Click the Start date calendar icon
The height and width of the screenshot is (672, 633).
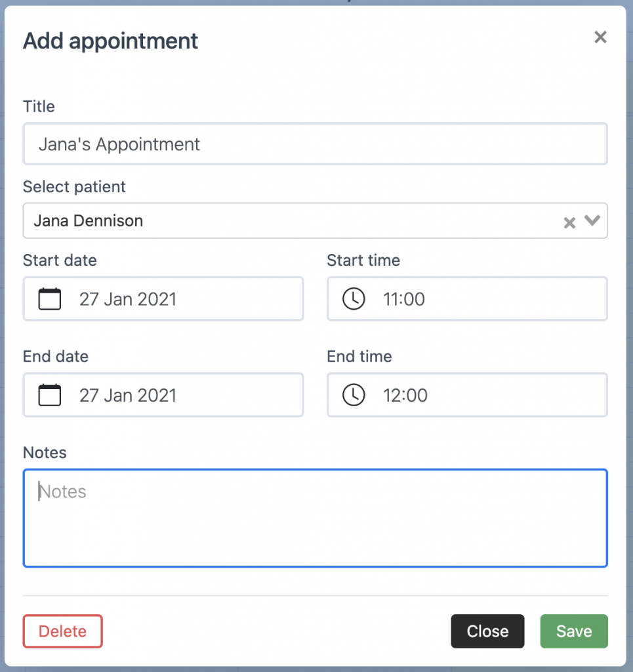[x=50, y=299]
